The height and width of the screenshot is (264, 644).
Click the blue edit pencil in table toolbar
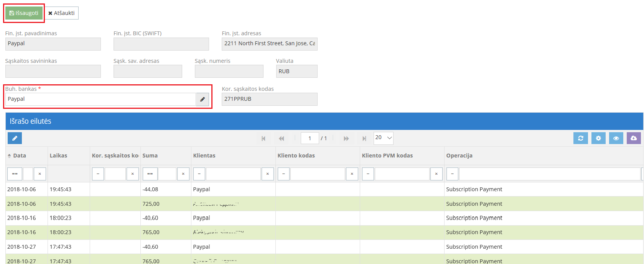pyautogui.click(x=15, y=138)
